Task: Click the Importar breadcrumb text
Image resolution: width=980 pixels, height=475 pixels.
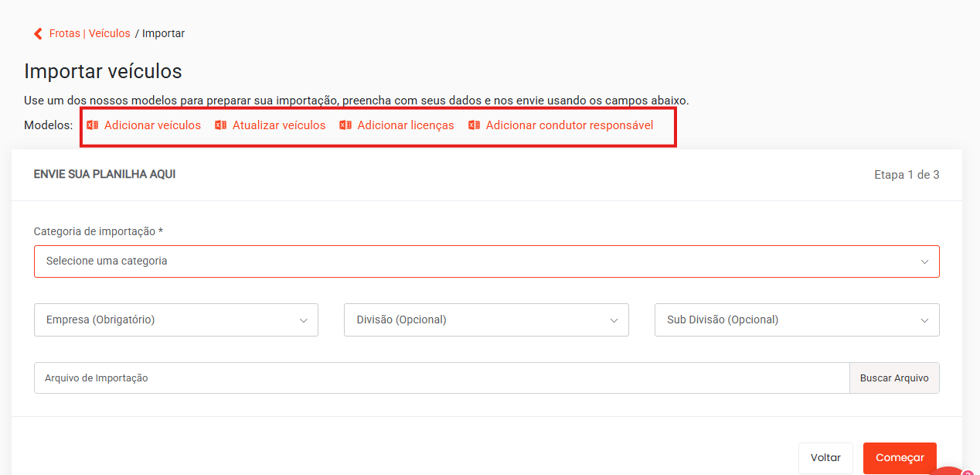Action: [x=163, y=34]
